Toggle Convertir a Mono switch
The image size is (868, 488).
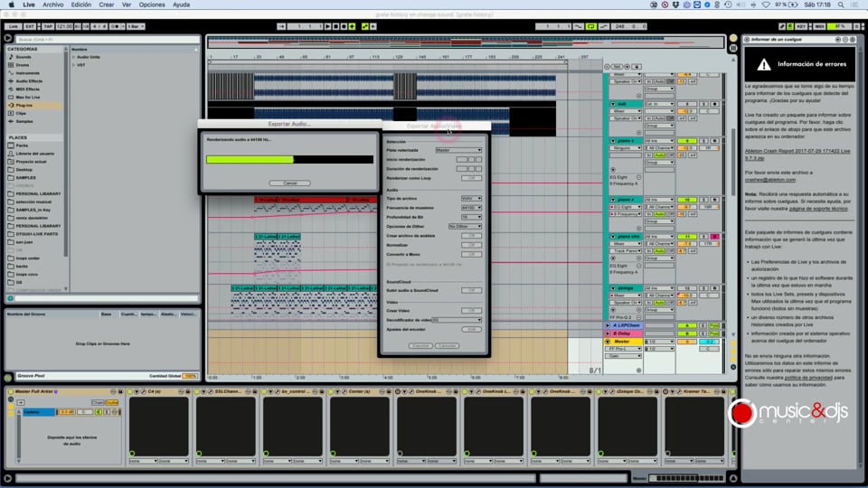pyautogui.click(x=471, y=255)
